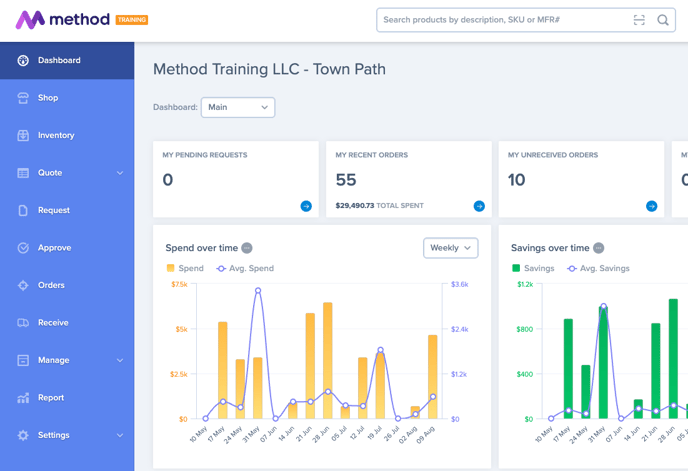Click the 17 May spend bar

223,370
